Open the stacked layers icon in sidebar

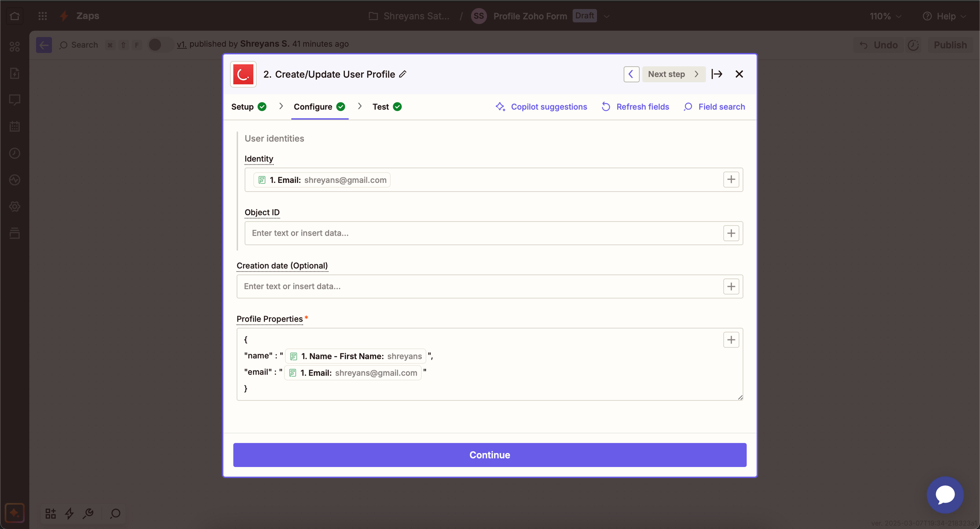(15, 233)
